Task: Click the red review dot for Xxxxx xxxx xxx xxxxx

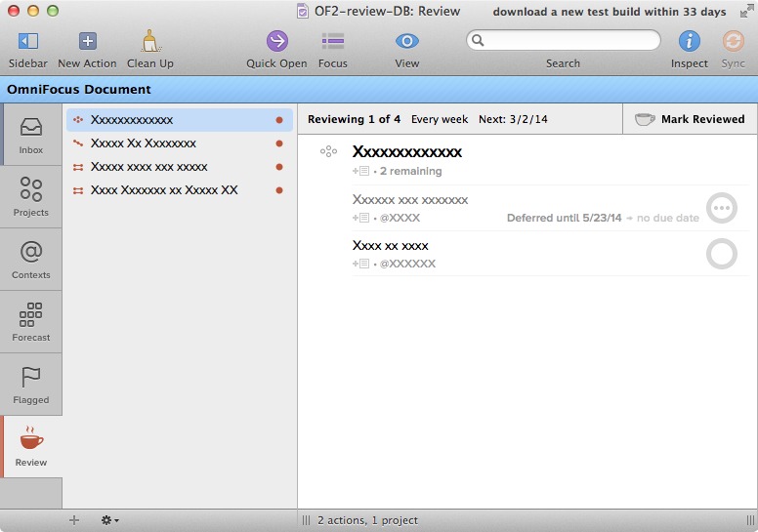Action: pos(279,167)
